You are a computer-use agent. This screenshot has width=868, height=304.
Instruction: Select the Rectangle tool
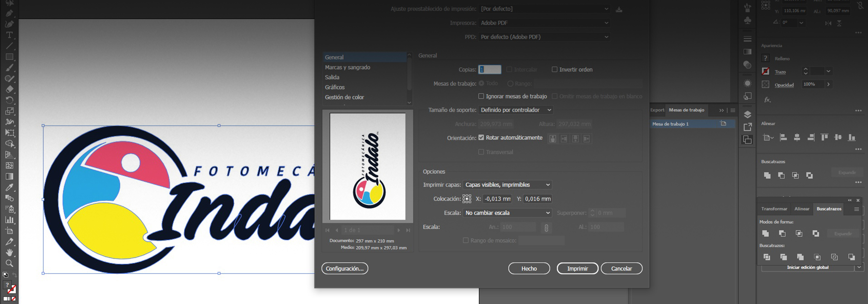(x=9, y=57)
